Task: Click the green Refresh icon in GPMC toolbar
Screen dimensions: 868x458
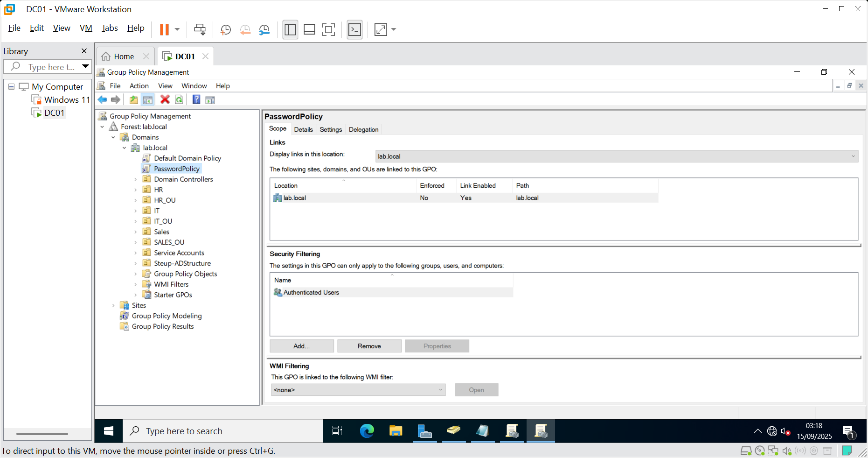Action: click(x=179, y=99)
